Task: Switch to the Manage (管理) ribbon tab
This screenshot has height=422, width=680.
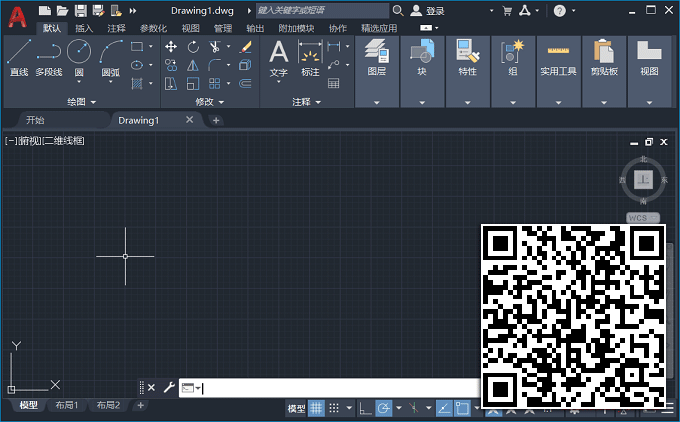Action: click(x=223, y=28)
